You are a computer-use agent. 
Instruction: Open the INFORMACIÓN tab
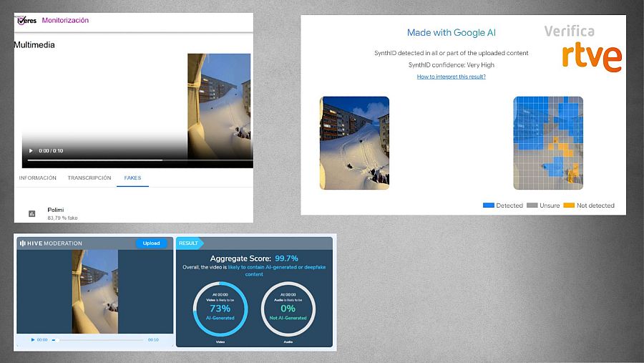(38, 178)
